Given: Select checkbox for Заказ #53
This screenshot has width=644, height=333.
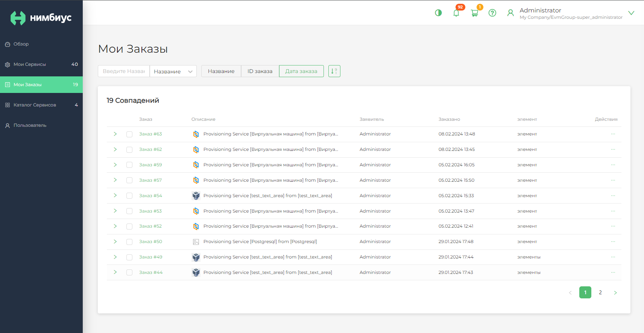Looking at the screenshot, I should [129, 211].
